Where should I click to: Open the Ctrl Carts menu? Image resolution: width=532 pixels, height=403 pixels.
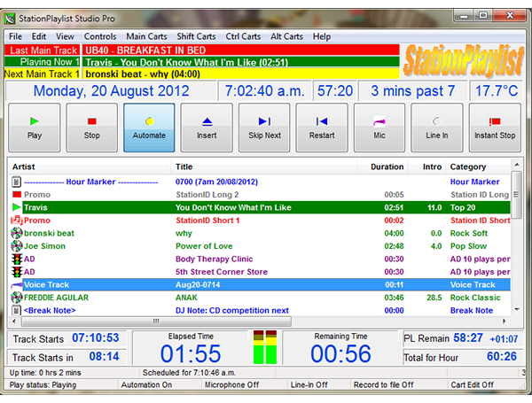pyautogui.click(x=243, y=36)
